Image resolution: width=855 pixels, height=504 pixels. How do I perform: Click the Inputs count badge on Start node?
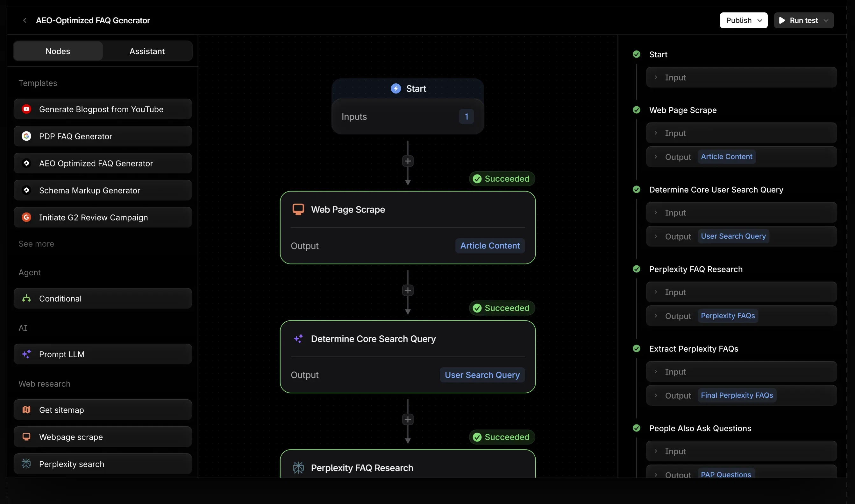pyautogui.click(x=467, y=116)
